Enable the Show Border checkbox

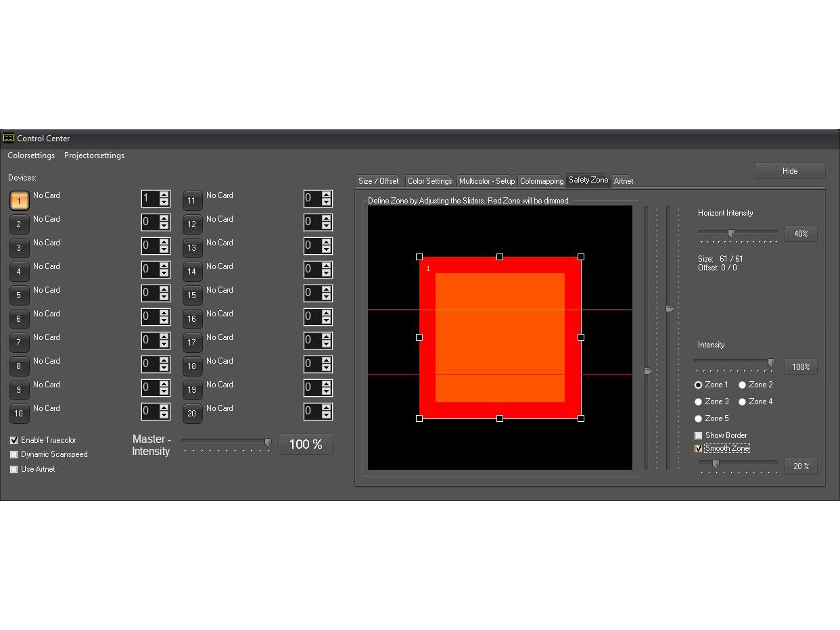699,435
